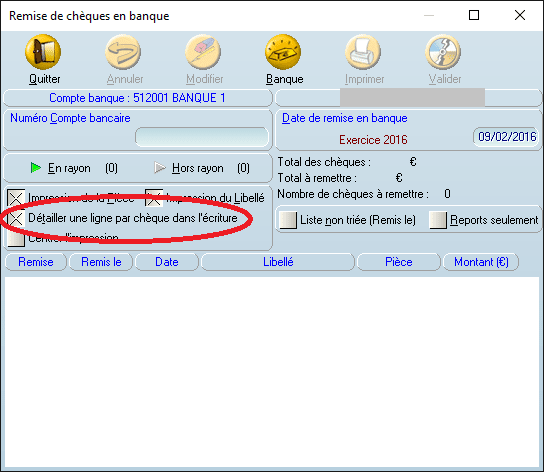The height and width of the screenshot is (472, 544).
Task: Select the green En rayon arrow
Action: coord(36,168)
